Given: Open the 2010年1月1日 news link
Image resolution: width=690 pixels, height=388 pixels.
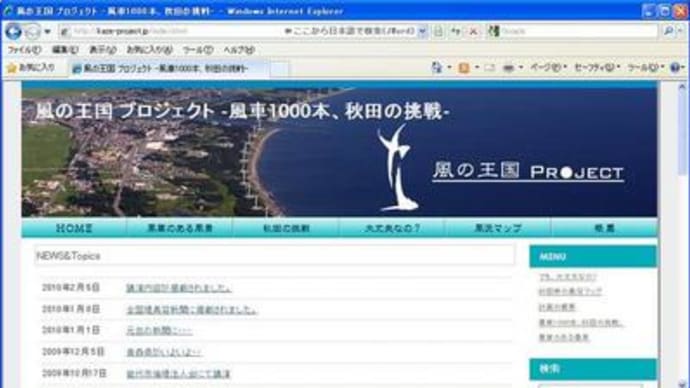Looking at the screenshot, I should click(159, 331).
